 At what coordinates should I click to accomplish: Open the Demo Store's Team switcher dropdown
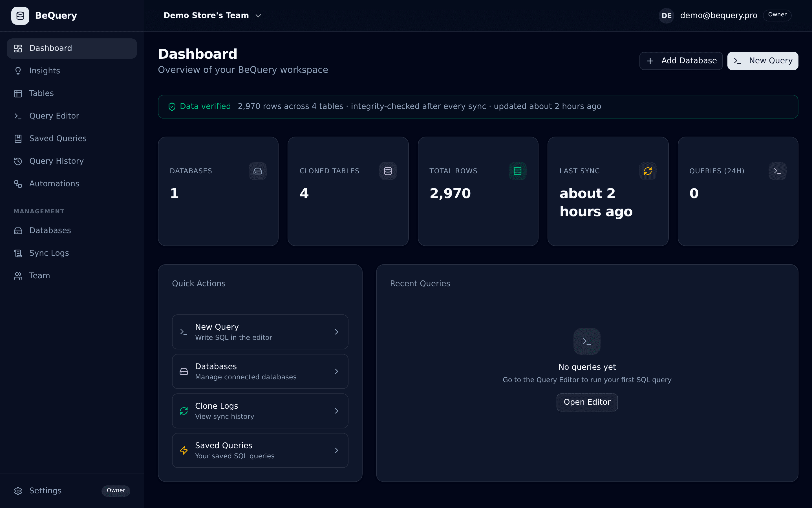click(212, 16)
